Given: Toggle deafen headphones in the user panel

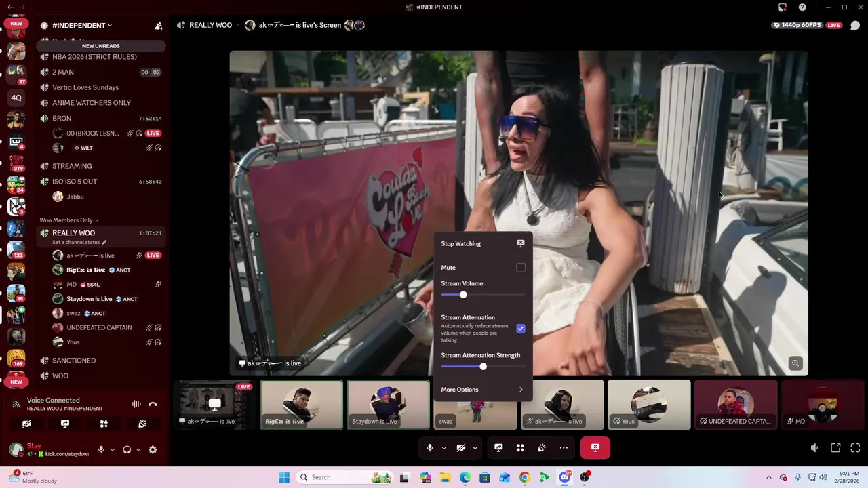Looking at the screenshot, I should 127,449.
